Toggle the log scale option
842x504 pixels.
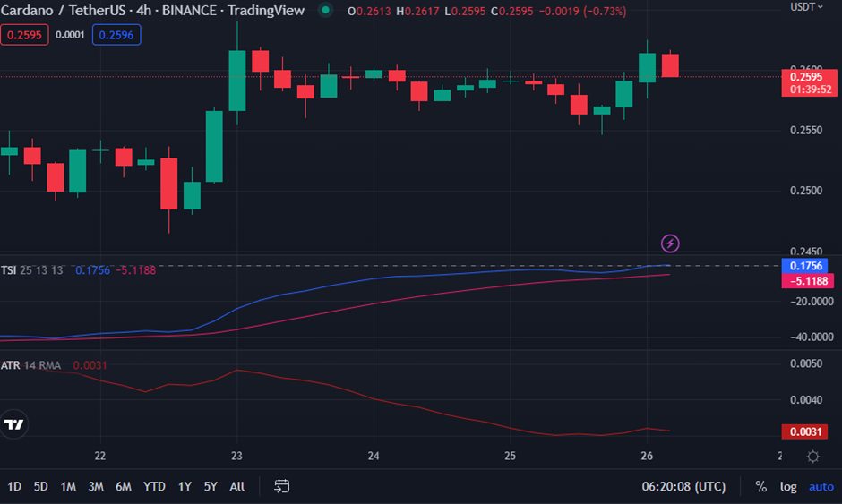coord(788,486)
